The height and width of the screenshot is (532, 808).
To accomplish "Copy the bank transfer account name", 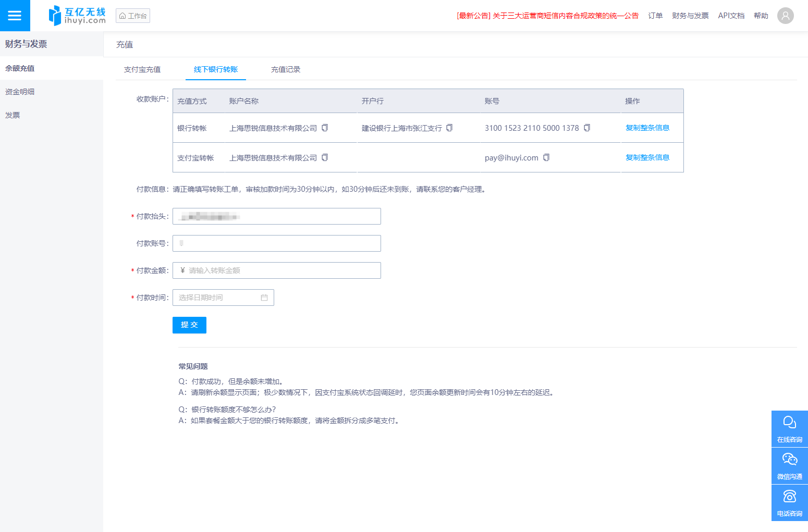I will (325, 128).
